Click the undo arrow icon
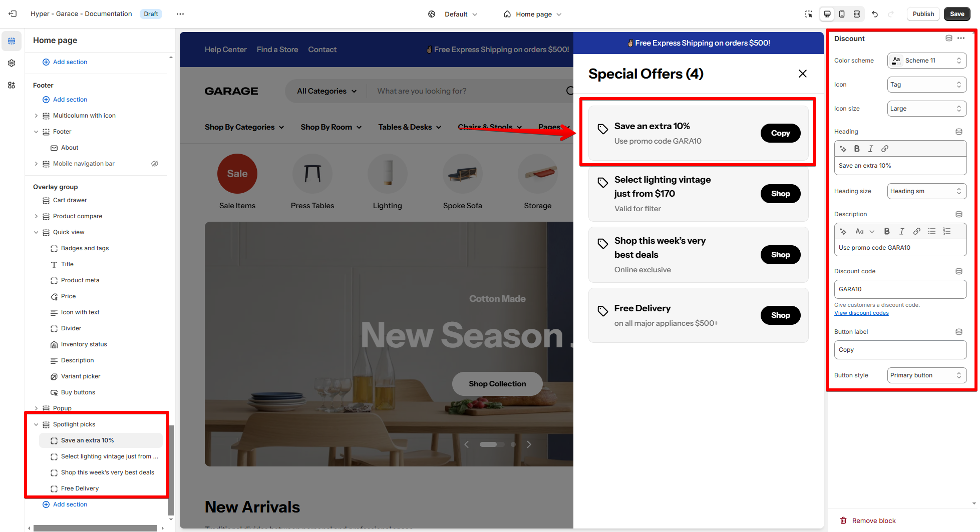The image size is (980, 532). tap(875, 14)
